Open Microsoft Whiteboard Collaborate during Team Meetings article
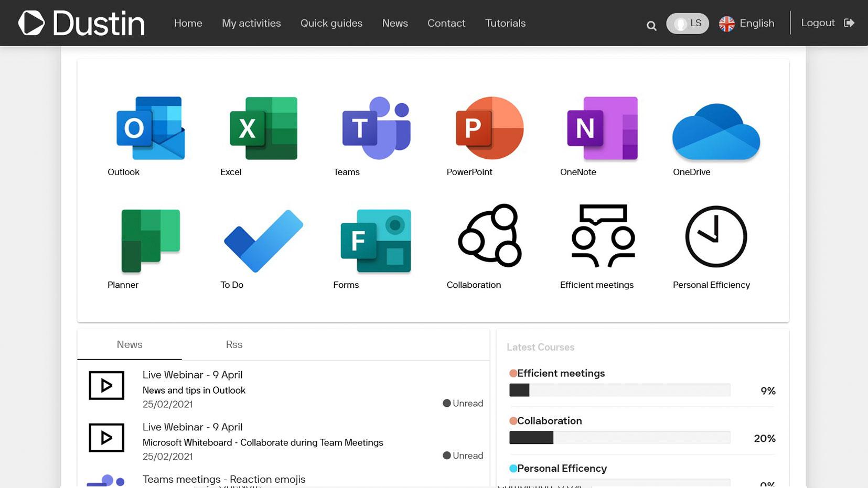Viewport: 868px width, 488px height. pyautogui.click(x=263, y=442)
